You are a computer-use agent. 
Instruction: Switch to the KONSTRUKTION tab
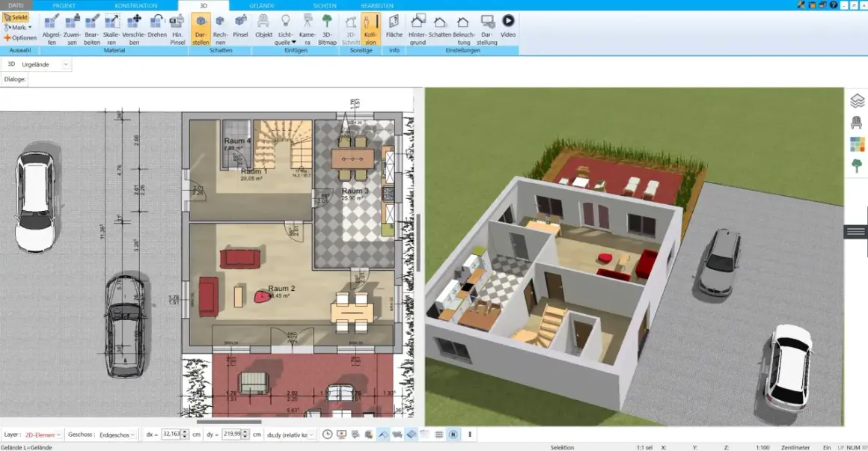tap(136, 5)
